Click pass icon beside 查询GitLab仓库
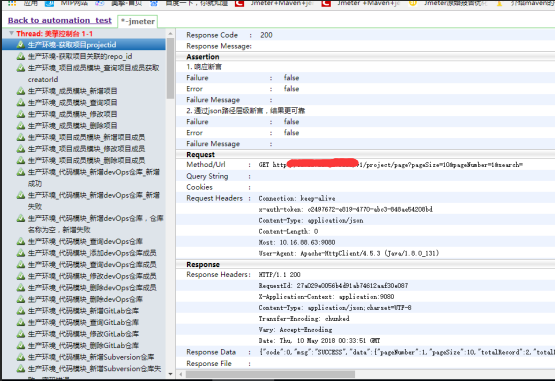The width and height of the screenshot is (555, 381). [21, 322]
